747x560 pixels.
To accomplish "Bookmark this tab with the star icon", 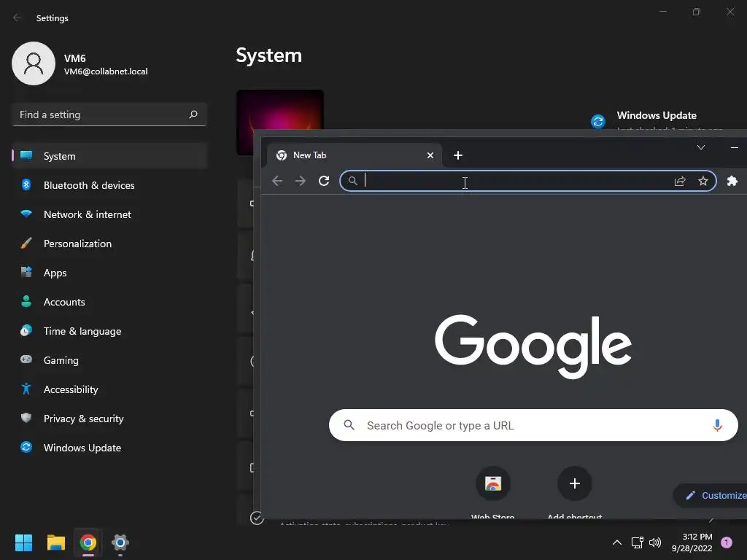I will tap(703, 181).
